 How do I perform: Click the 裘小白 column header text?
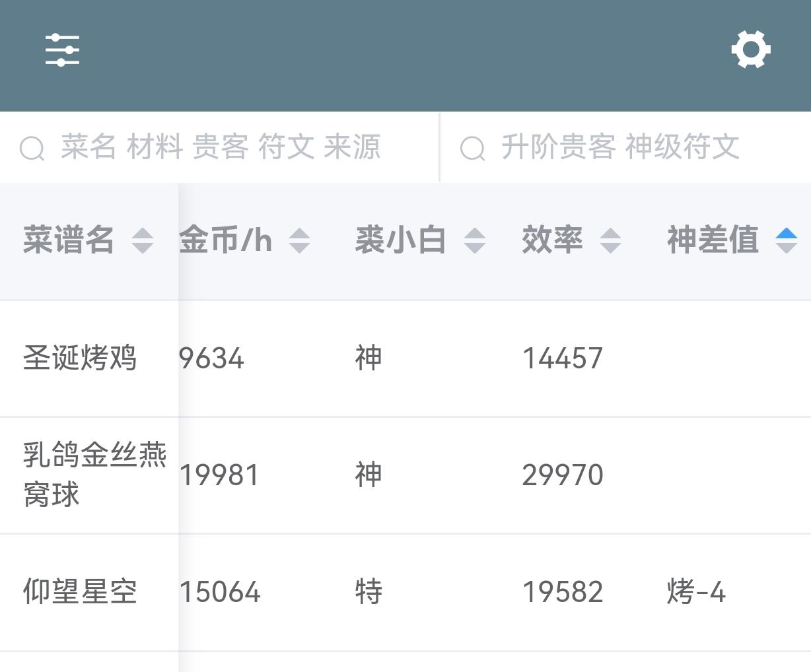click(400, 240)
